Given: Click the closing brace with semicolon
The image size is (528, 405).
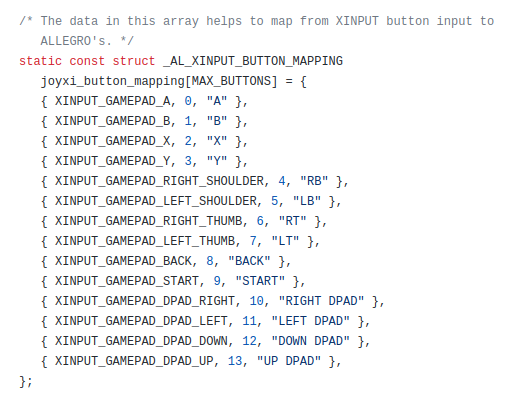Looking at the screenshot, I should pyautogui.click(x=26, y=381).
